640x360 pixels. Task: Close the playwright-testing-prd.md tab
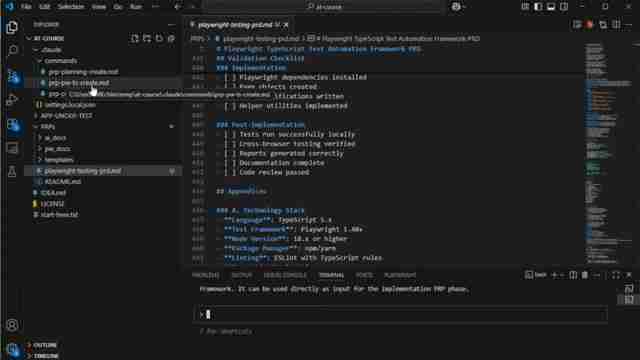286,25
